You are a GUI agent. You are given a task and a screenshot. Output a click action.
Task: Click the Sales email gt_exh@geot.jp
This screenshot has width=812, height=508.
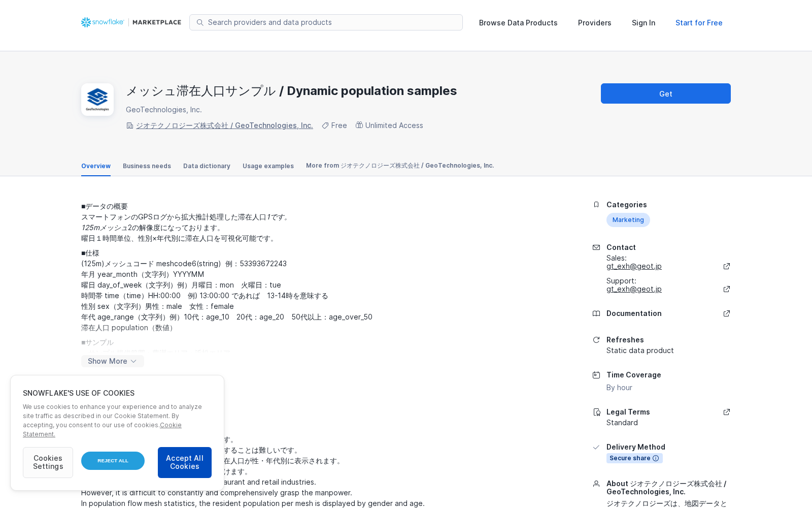click(634, 266)
